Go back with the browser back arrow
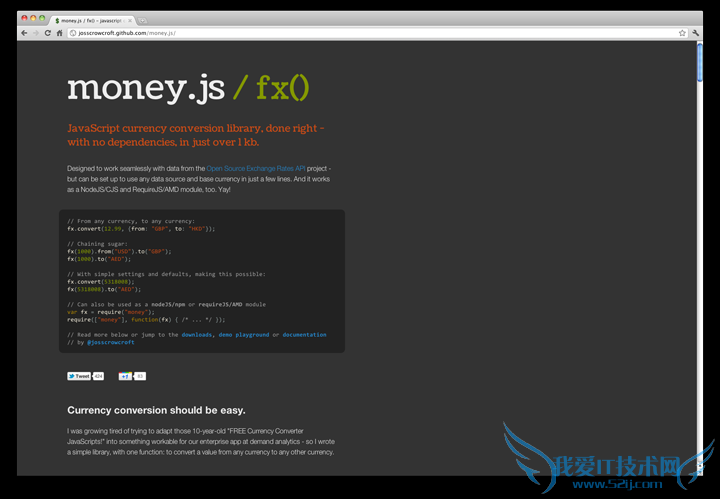The width and height of the screenshot is (720, 499). tap(24, 33)
